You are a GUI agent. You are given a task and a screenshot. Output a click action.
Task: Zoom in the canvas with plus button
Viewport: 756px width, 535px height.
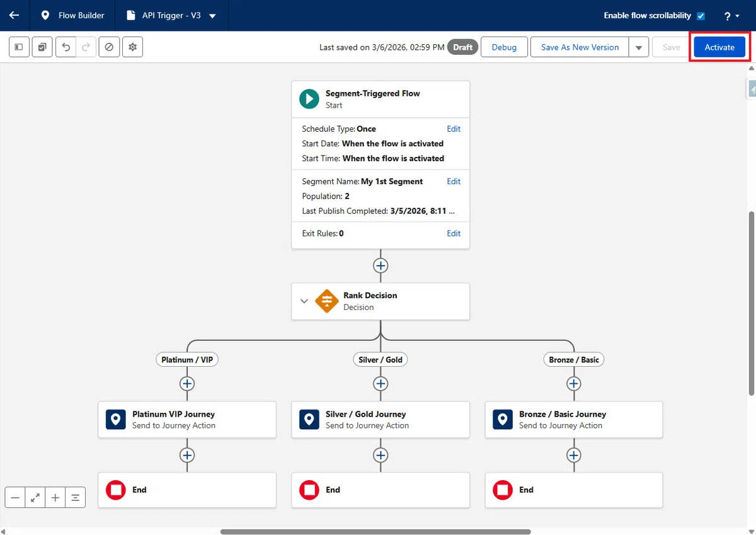tap(55, 498)
